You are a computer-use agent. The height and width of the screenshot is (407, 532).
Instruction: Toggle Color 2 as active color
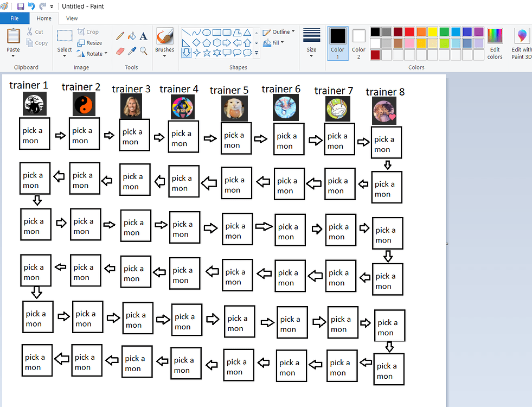tap(358, 43)
